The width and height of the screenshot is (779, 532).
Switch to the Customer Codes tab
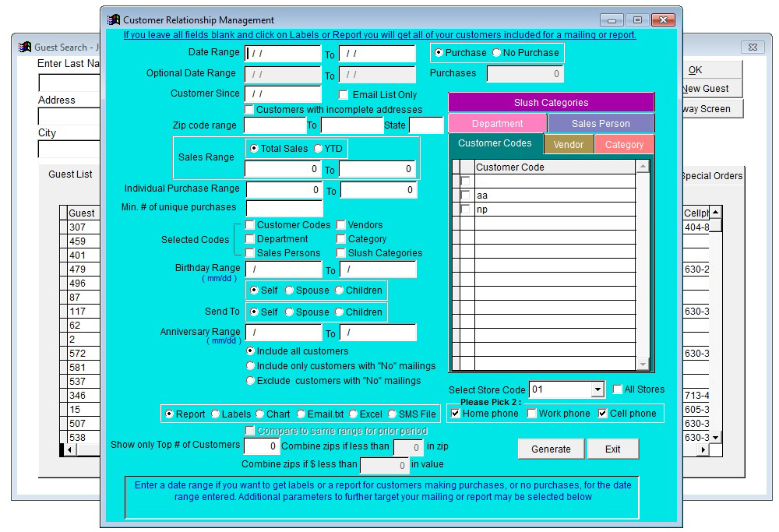[x=495, y=143]
